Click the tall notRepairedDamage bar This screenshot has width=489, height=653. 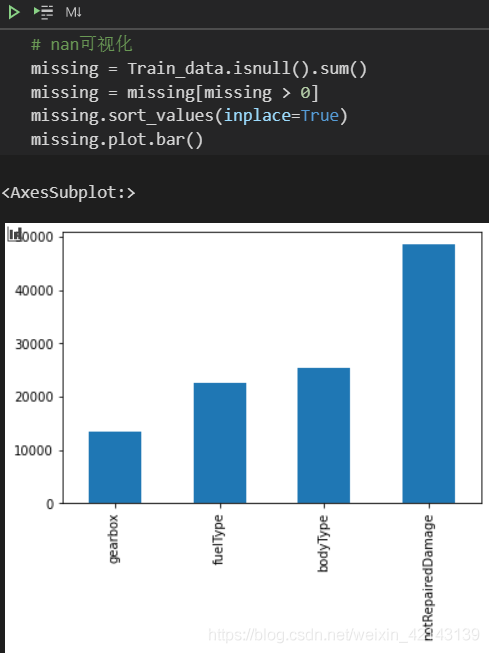(429, 374)
